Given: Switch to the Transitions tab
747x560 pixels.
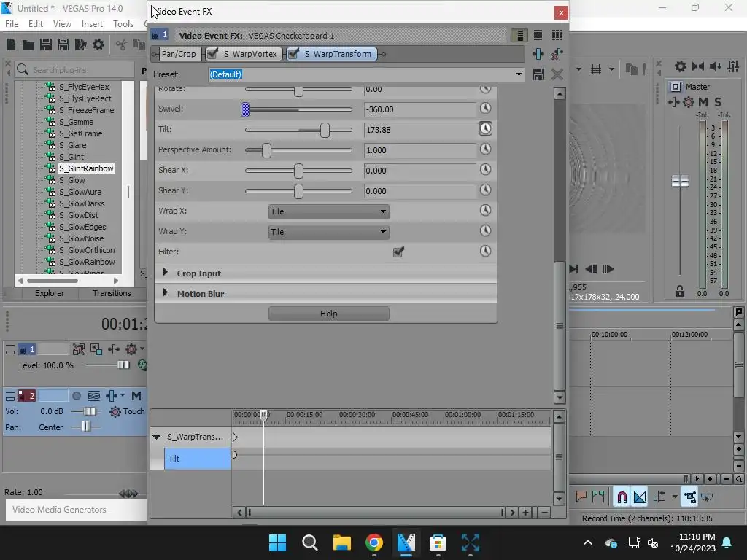Looking at the screenshot, I should point(112,293).
